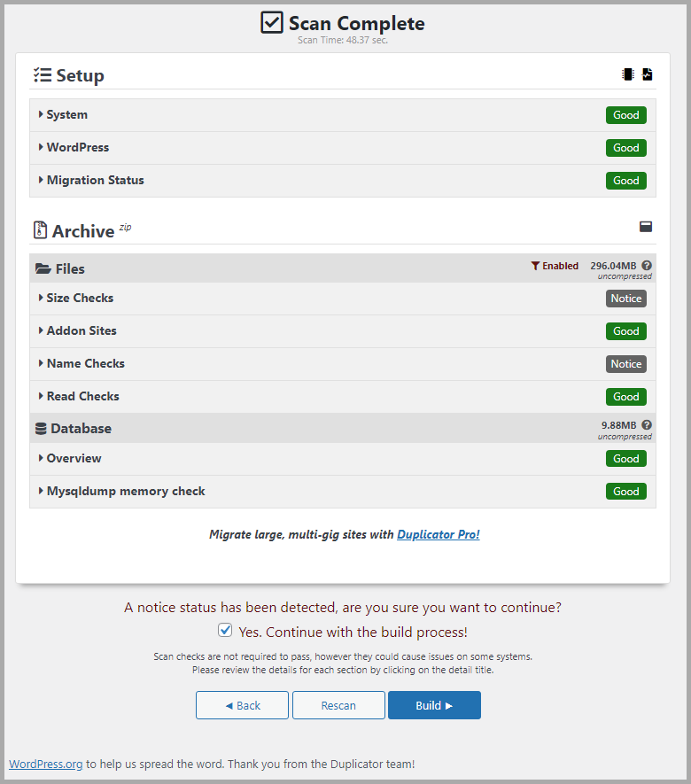Open the Mysqldump memory check details
This screenshot has height=784, width=691.
pos(126,491)
